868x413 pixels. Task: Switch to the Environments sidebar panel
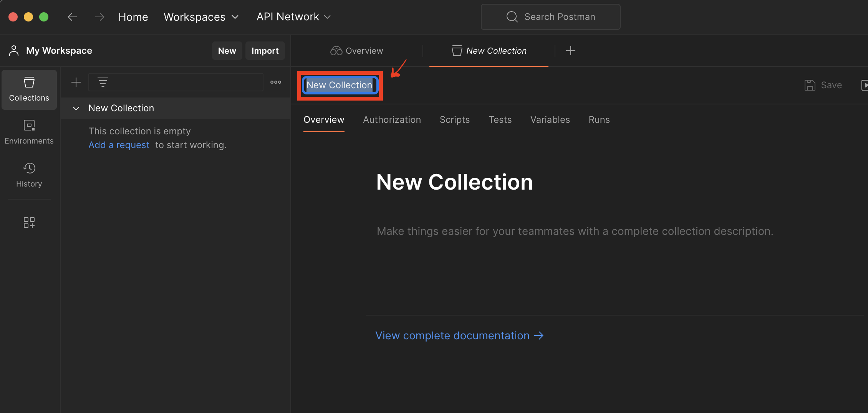(x=29, y=132)
